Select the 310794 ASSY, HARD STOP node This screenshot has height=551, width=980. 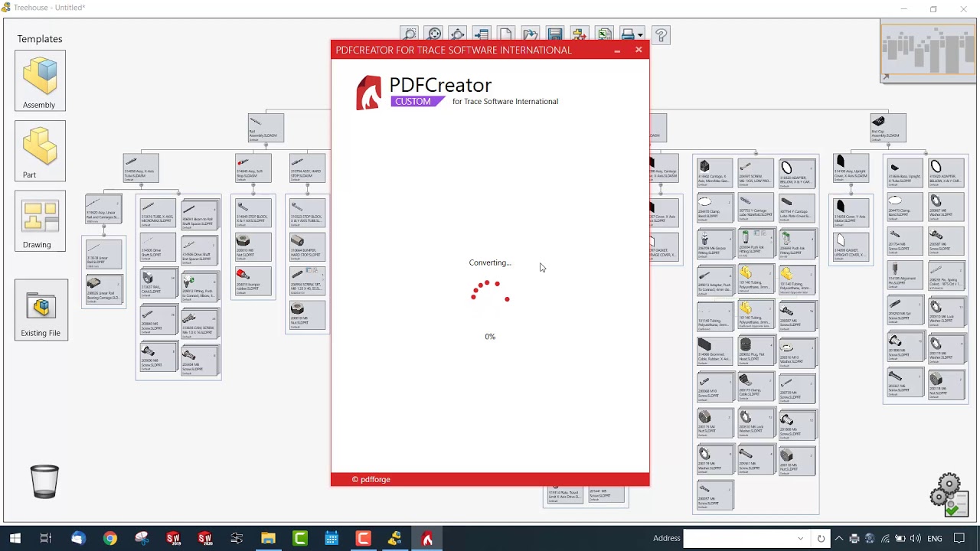tap(307, 168)
